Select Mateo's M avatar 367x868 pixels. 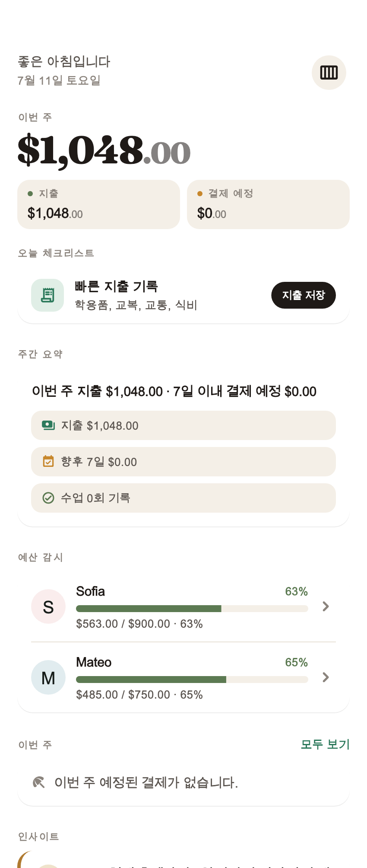click(48, 677)
